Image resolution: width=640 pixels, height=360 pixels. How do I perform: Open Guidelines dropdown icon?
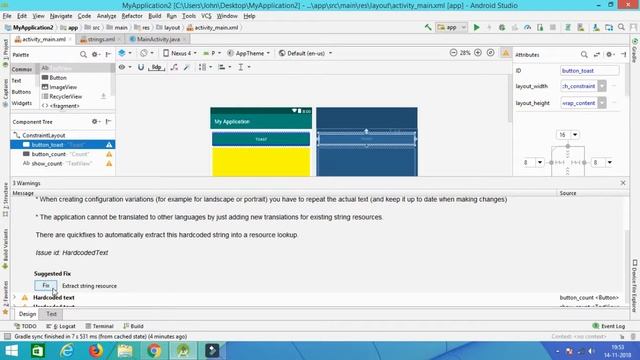pyautogui.click(x=244, y=67)
